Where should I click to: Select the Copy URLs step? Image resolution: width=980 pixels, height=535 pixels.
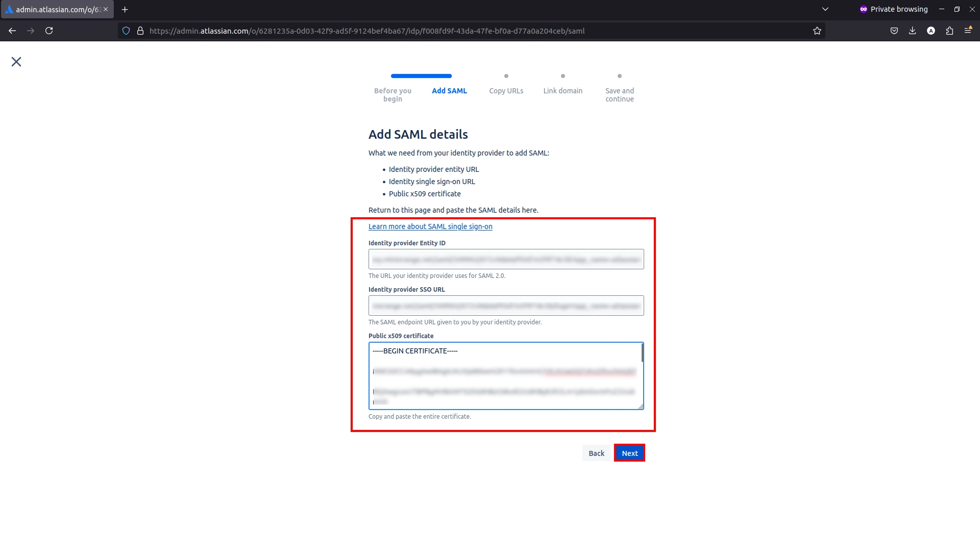[x=506, y=90]
